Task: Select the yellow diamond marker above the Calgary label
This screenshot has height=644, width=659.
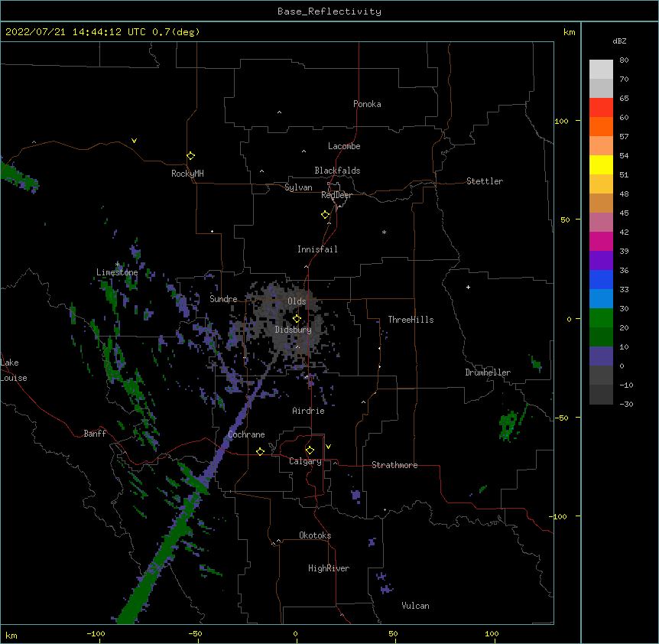Action: point(310,450)
